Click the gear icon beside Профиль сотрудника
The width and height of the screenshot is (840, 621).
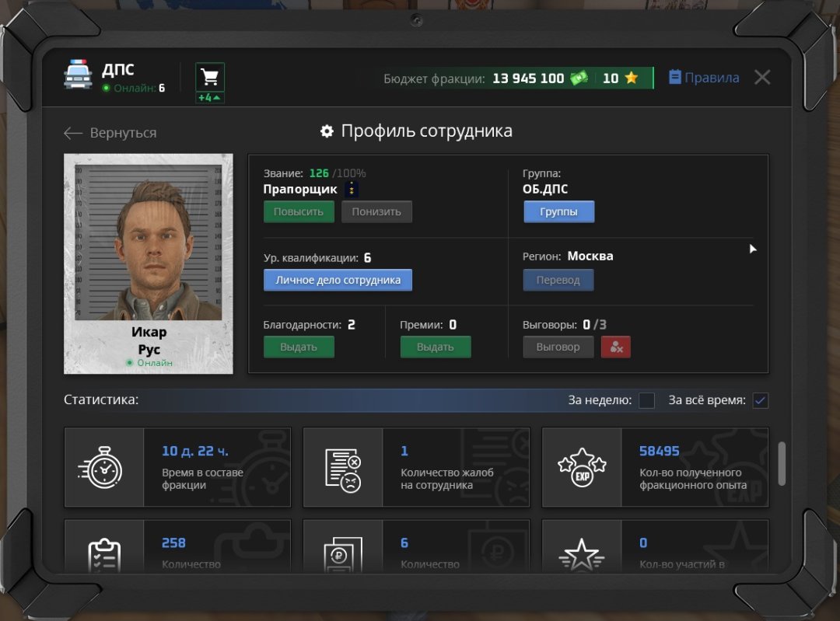[x=327, y=131]
